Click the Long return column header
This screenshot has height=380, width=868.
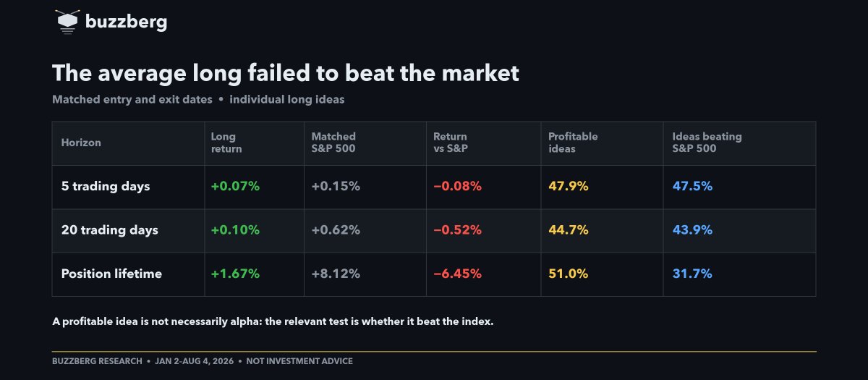tap(226, 143)
